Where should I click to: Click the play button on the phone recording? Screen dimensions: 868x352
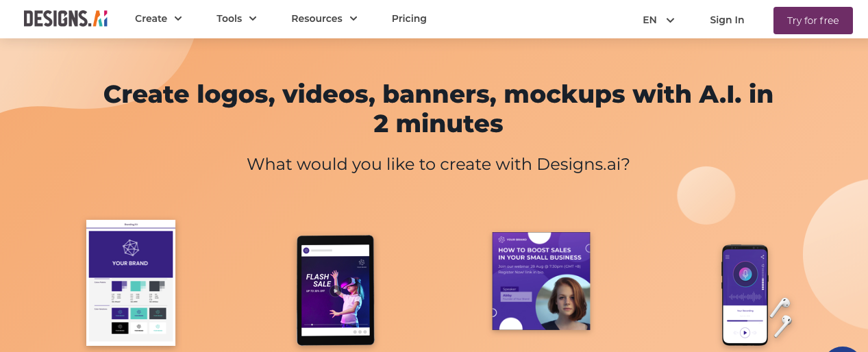coord(745,332)
